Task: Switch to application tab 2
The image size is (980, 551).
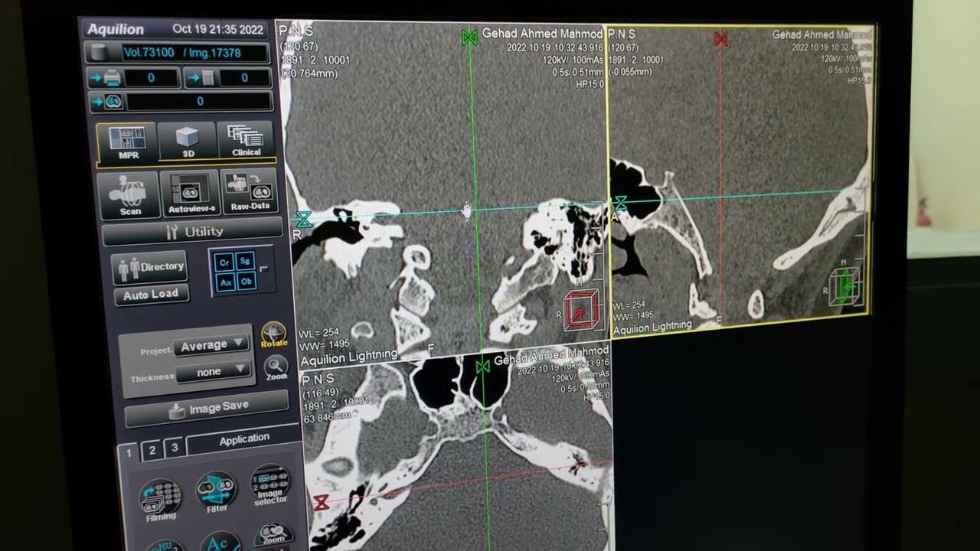Action: [x=152, y=451]
